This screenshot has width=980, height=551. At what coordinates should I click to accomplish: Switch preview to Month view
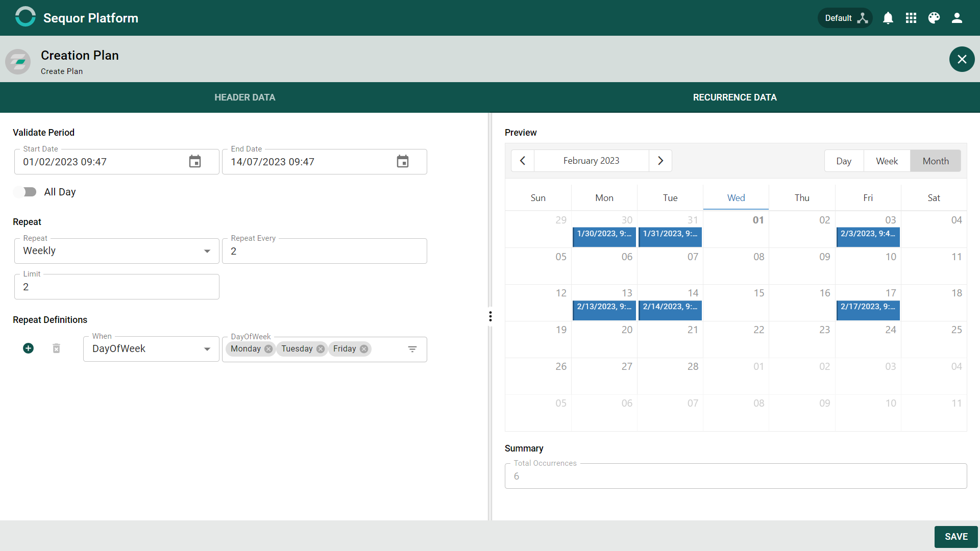click(936, 161)
